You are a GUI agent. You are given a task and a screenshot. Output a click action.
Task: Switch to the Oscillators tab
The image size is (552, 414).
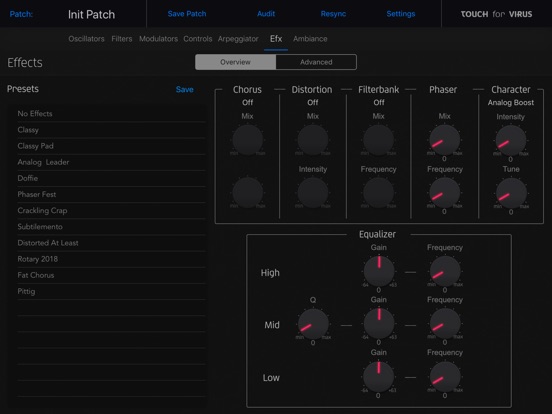pos(86,39)
